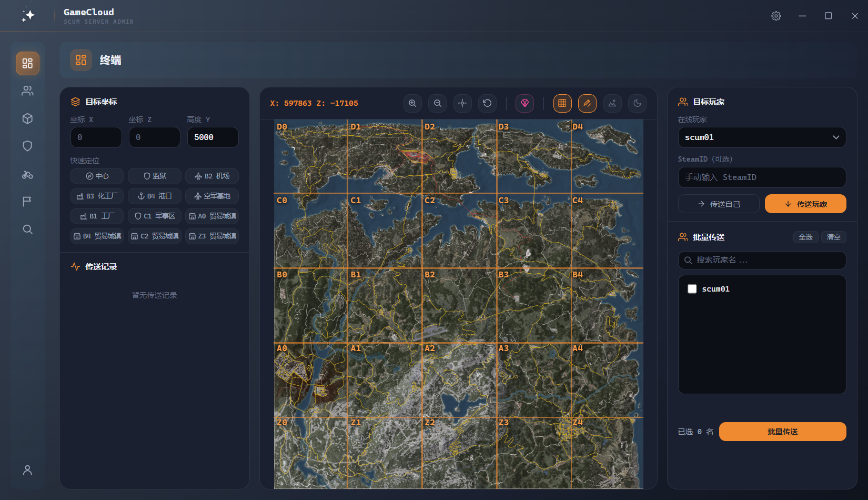Focus the 高度 Y field showing 5000

pos(213,137)
